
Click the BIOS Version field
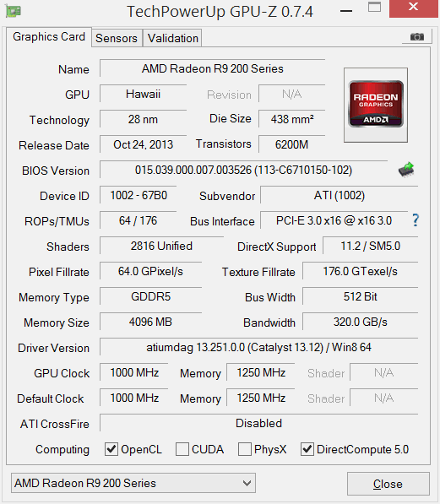click(243, 170)
